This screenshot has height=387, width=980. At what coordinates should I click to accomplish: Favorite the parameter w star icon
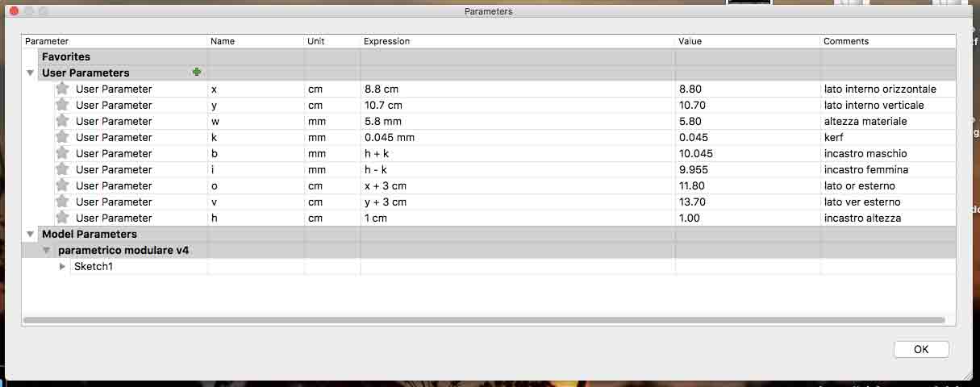click(x=62, y=121)
